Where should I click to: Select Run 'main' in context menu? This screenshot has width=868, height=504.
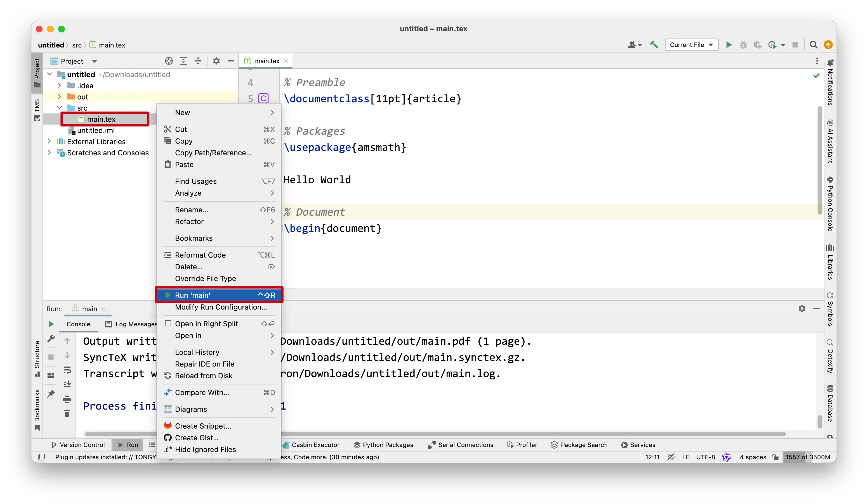coord(219,295)
